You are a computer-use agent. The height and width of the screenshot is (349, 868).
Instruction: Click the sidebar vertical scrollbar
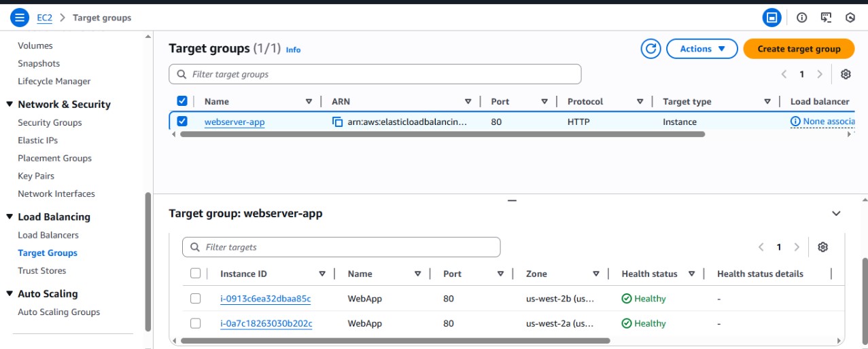point(148,261)
